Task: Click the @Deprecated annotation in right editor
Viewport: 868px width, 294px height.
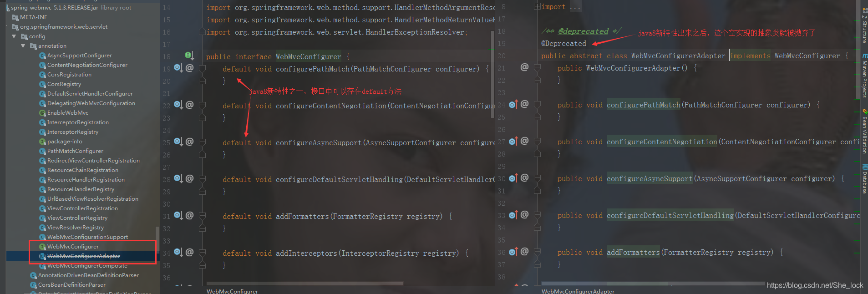Action: coord(563,43)
